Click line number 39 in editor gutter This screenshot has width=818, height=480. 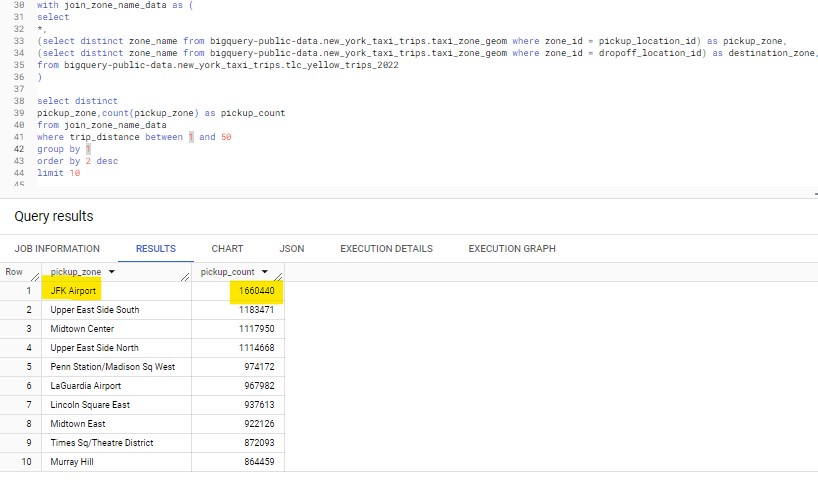(20, 113)
